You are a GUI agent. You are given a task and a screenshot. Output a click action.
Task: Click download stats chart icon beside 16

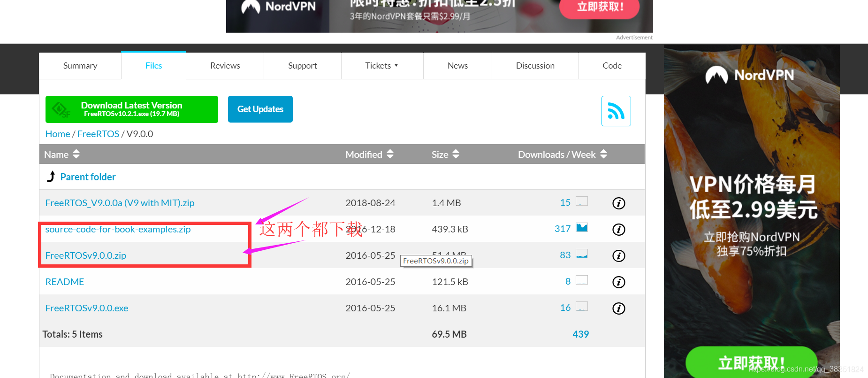pyautogui.click(x=582, y=307)
